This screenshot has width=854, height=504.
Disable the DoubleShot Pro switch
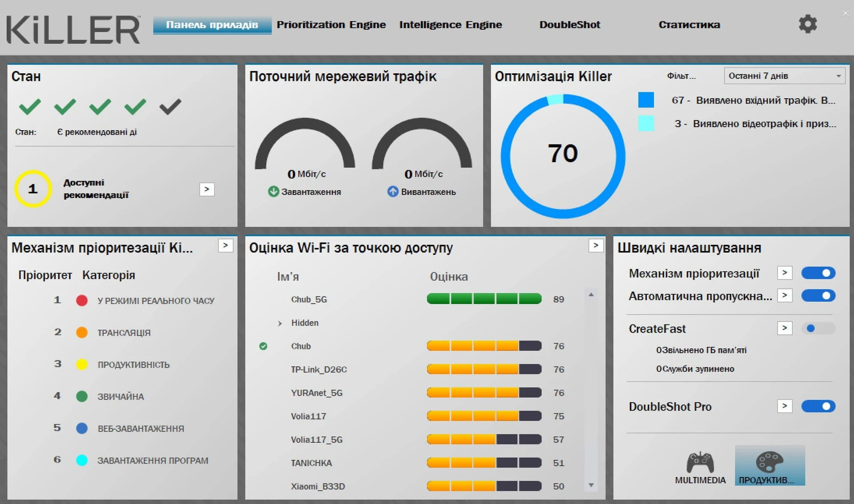818,406
